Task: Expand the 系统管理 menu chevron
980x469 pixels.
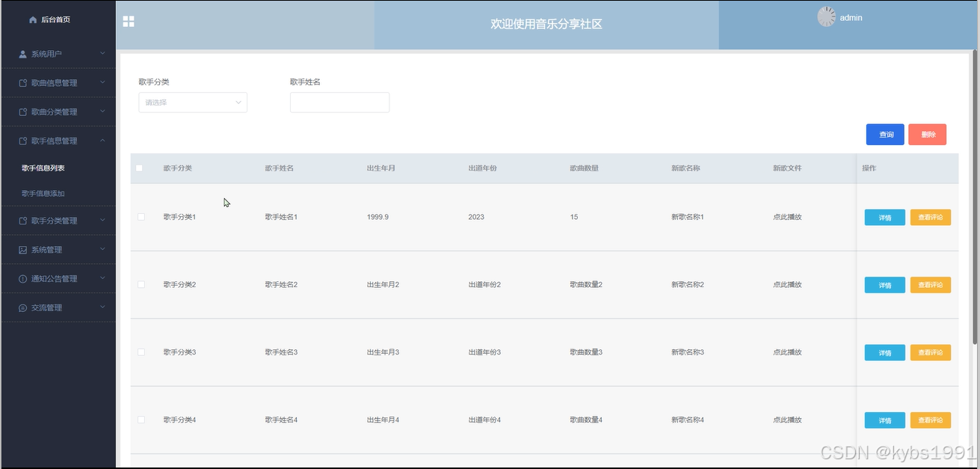Action: 102,250
